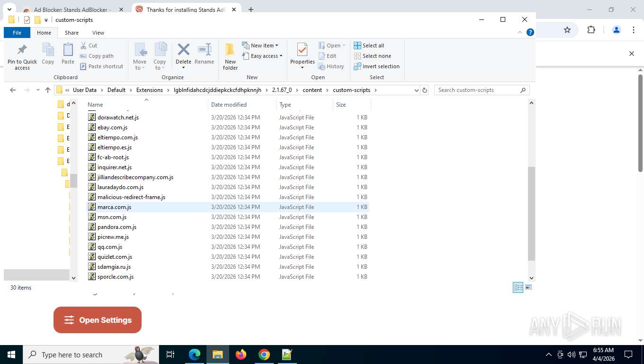Open a new Chrome tab with plus

click(x=251, y=9)
